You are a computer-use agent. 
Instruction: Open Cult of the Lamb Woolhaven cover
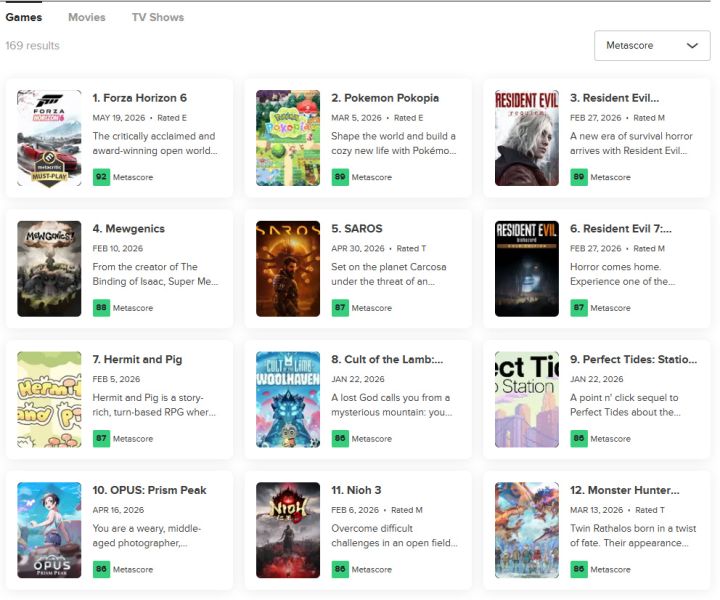(x=288, y=400)
